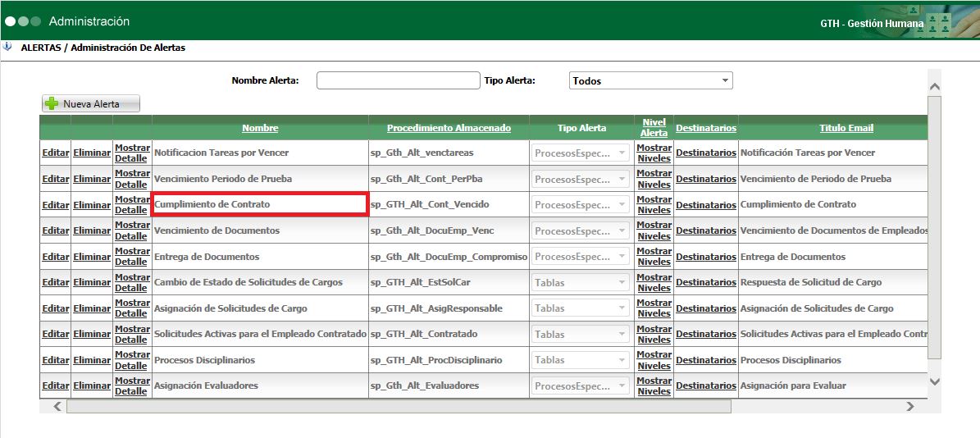980x438 pixels.
Task: Delete the Solicitudes Activas alert
Action: (x=92, y=335)
